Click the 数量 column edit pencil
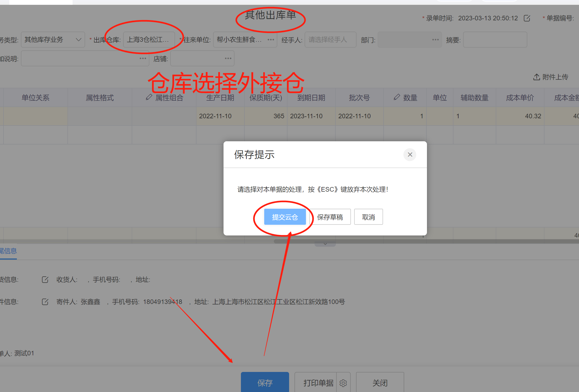Image resolution: width=579 pixels, height=392 pixels. [x=397, y=97]
